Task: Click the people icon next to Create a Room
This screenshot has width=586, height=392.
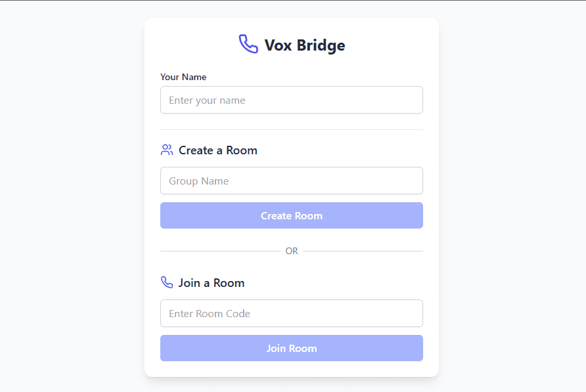Action: pos(167,150)
